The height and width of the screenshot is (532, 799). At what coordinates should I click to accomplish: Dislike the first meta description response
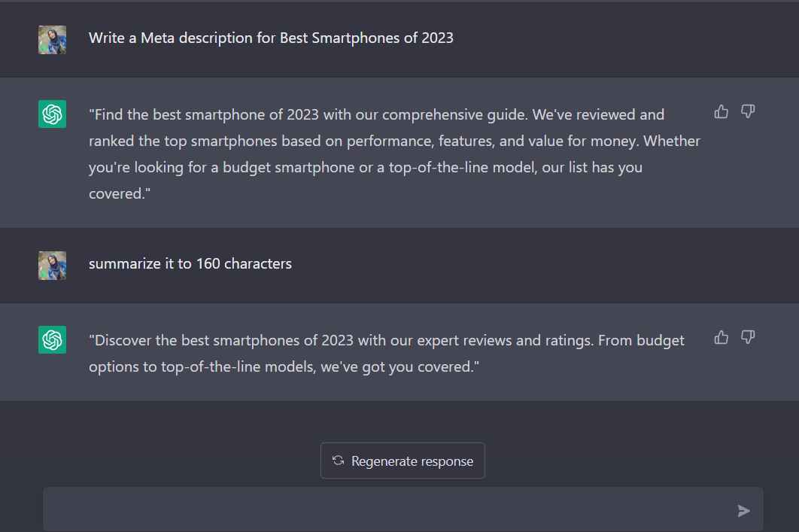click(x=747, y=112)
